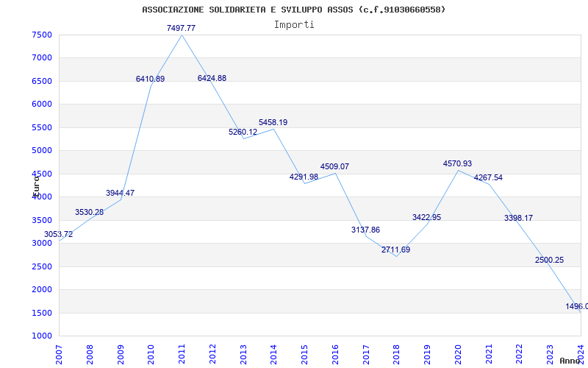Click the 2023 x-axis year label
The width and height of the screenshot is (588, 368).
pos(550,354)
